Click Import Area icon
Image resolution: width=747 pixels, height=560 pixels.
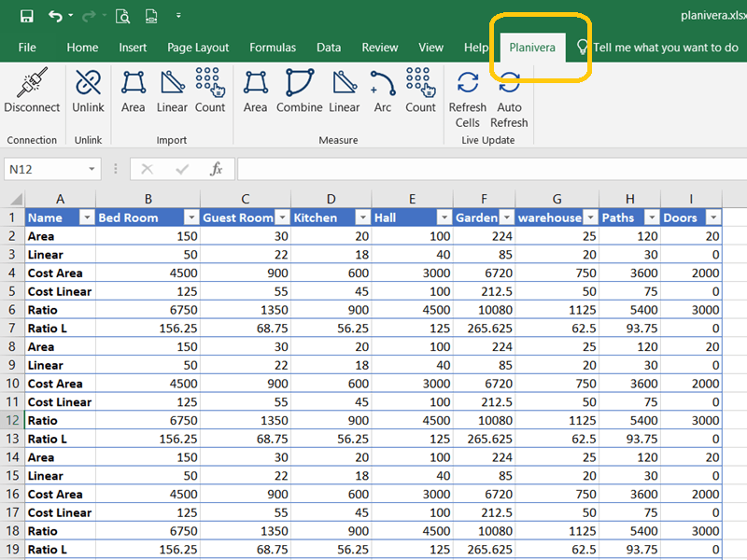click(x=133, y=82)
